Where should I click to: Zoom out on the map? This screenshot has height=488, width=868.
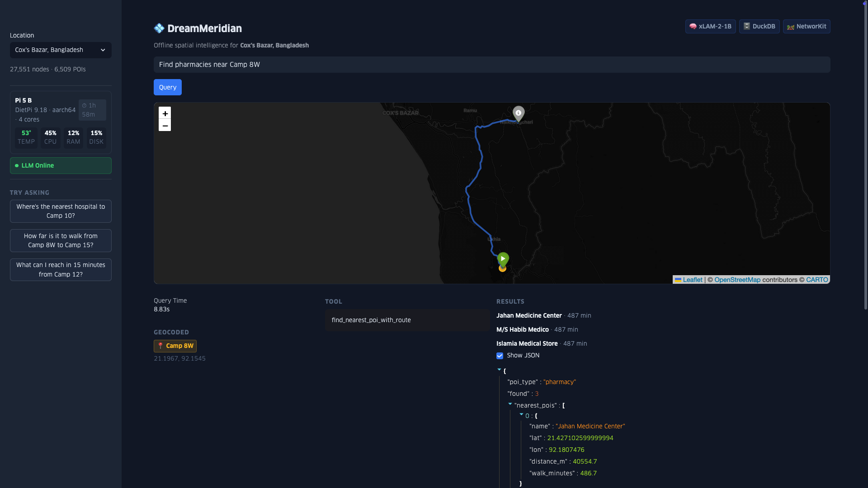pos(165,126)
